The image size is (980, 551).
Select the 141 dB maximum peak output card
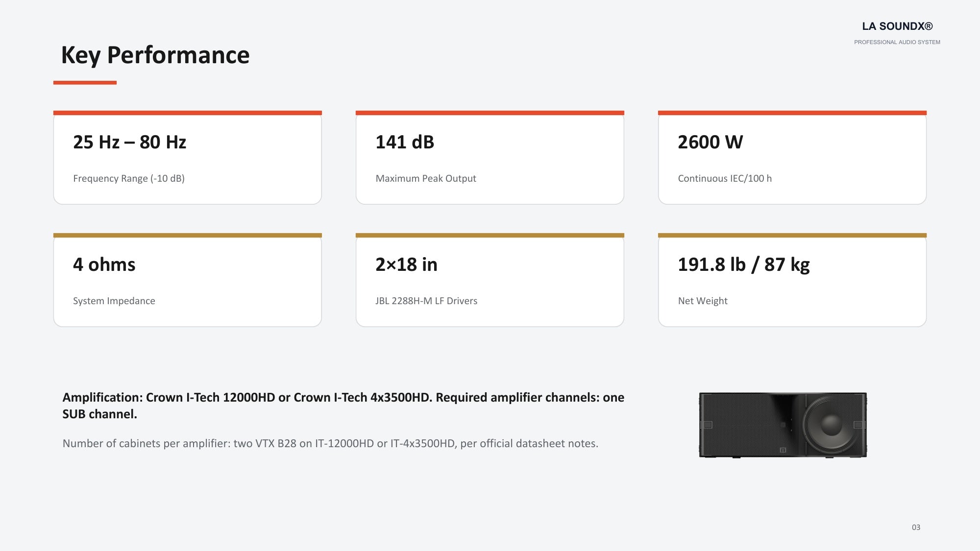pyautogui.click(x=490, y=158)
